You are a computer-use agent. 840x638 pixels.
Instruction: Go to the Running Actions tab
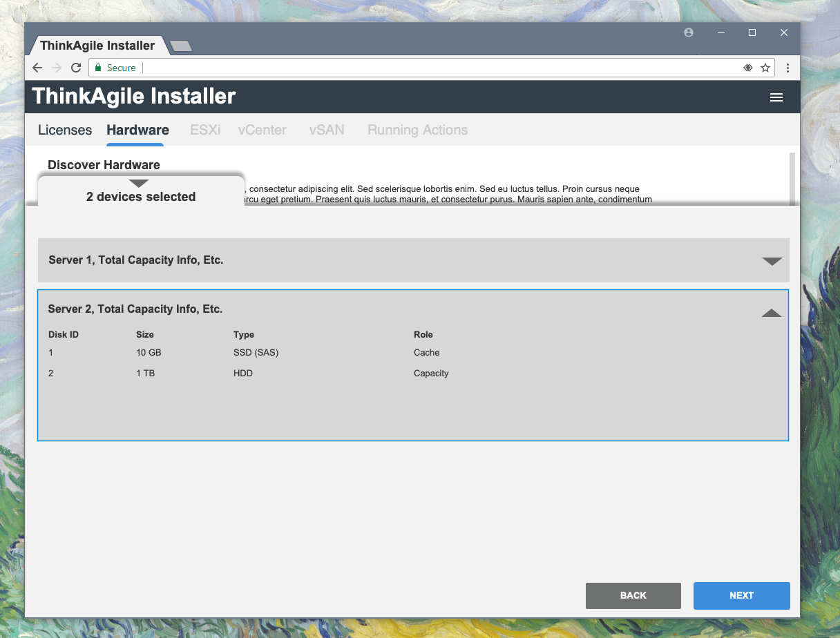(417, 130)
